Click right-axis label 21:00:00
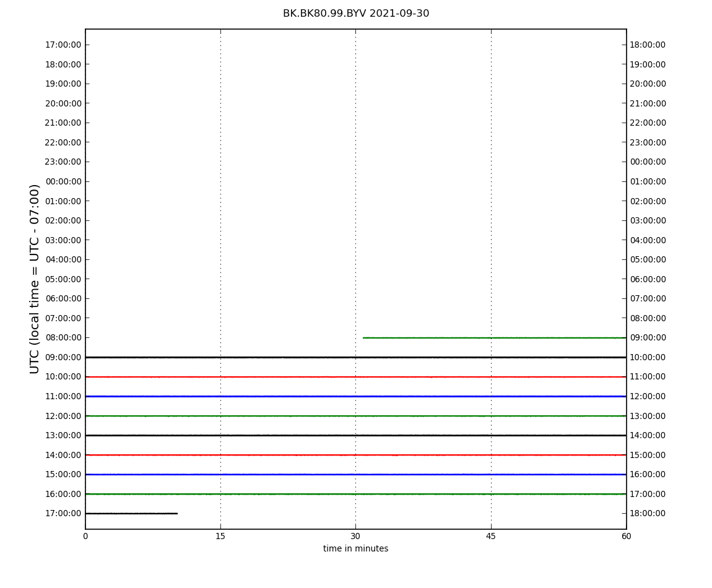This screenshot has width=712, height=588. pos(648,103)
